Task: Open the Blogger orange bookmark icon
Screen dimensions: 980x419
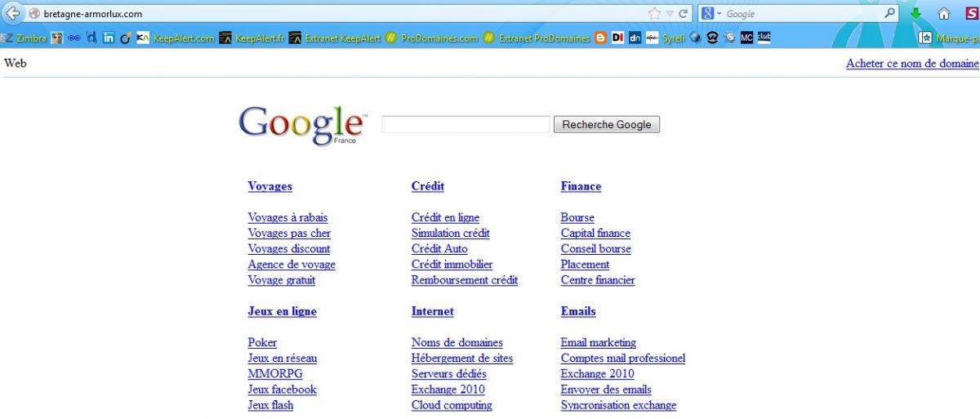Action: pyautogui.click(x=601, y=38)
